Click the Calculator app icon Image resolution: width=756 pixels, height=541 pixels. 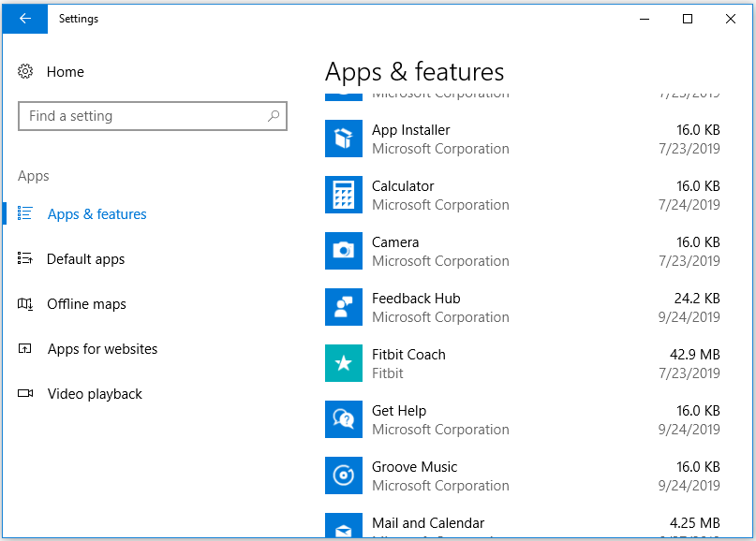click(x=343, y=195)
